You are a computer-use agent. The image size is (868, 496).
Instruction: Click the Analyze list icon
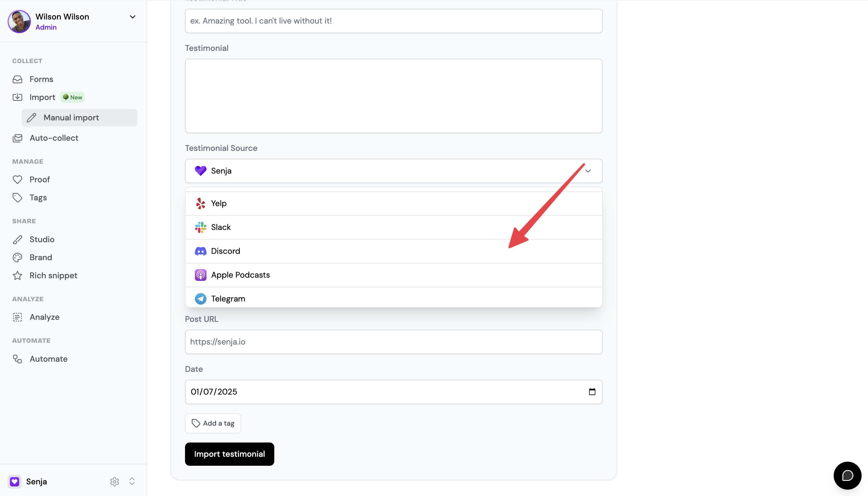(x=17, y=317)
